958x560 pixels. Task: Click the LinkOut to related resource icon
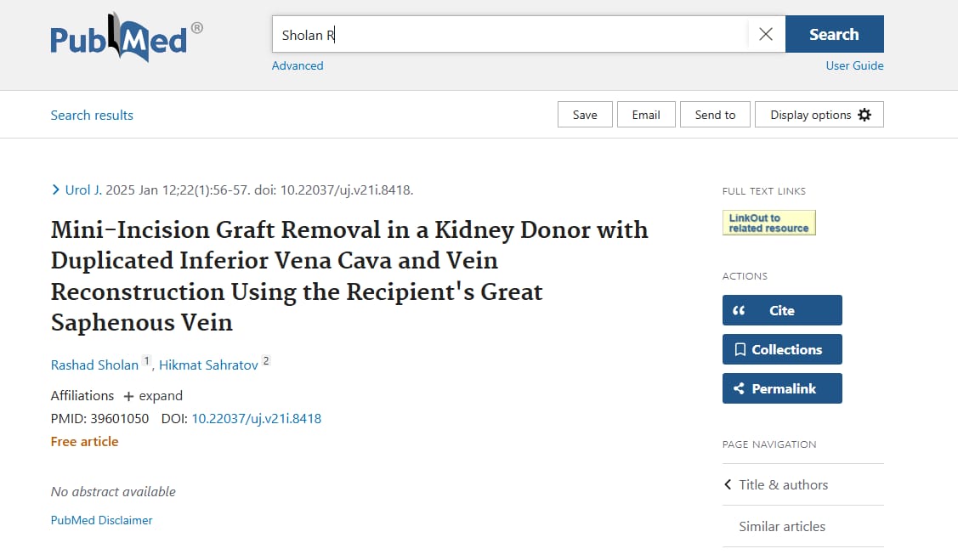point(768,223)
